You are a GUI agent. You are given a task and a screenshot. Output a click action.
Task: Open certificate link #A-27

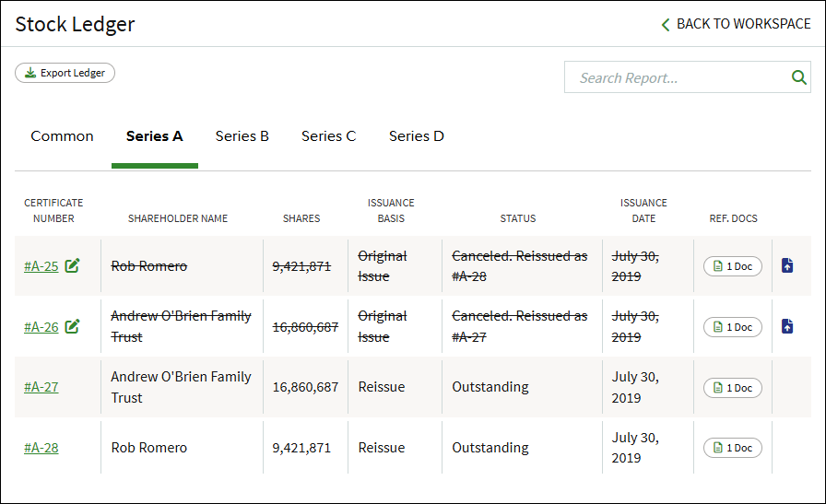[41, 387]
